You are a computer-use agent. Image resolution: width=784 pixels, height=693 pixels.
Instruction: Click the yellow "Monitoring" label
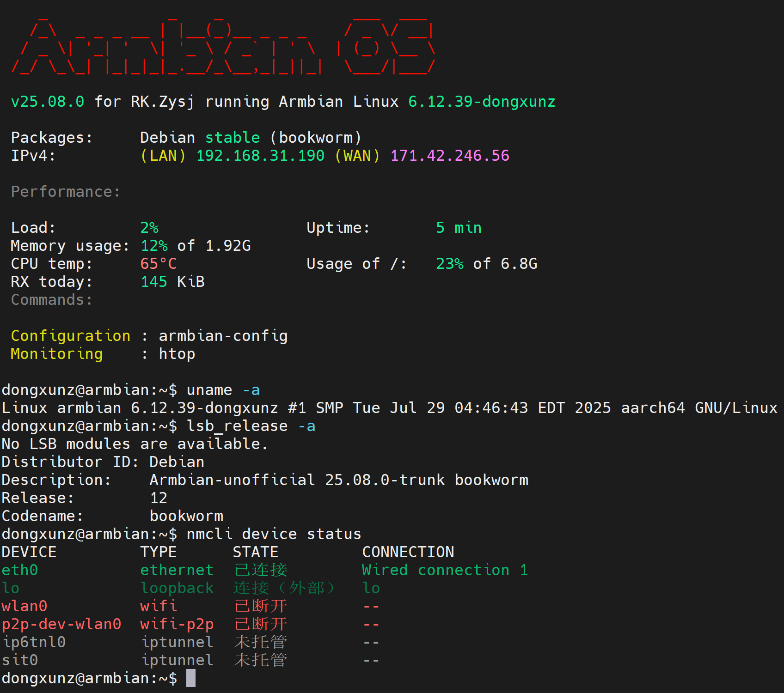(x=57, y=354)
